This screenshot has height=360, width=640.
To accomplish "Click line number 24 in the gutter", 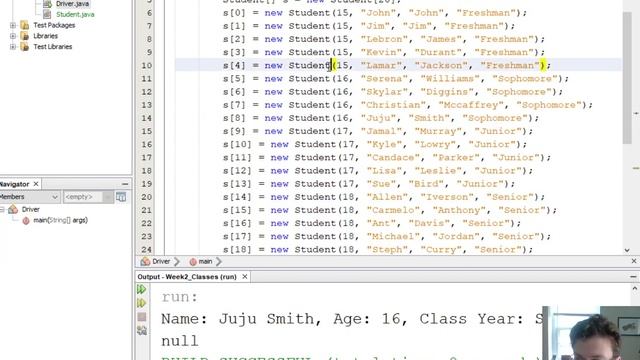I will click(147, 249).
